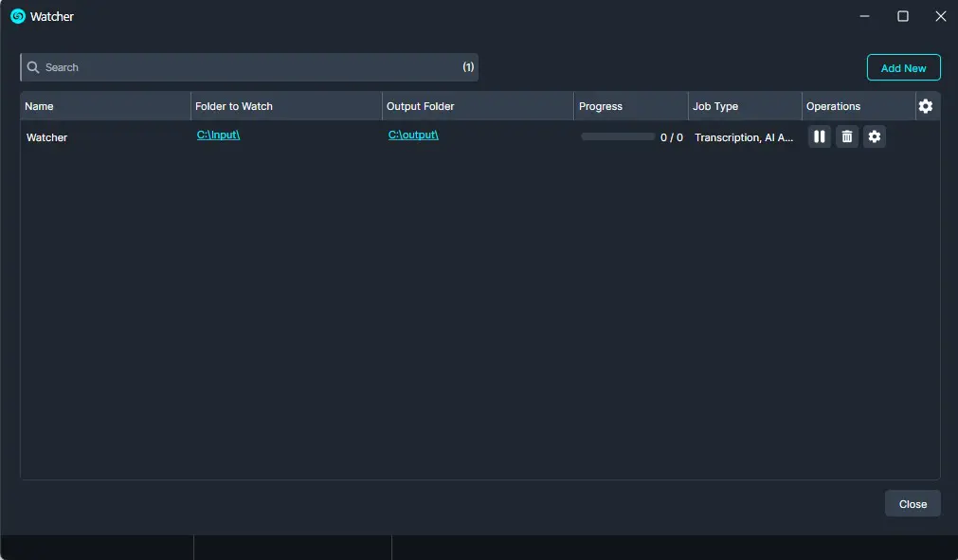Close the Watcher window with X

tap(941, 16)
